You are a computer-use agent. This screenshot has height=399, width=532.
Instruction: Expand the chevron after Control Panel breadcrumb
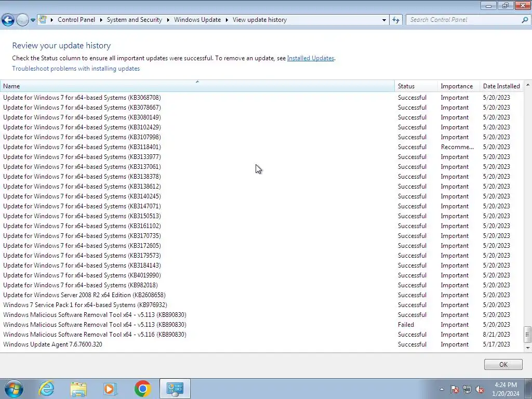101,20
